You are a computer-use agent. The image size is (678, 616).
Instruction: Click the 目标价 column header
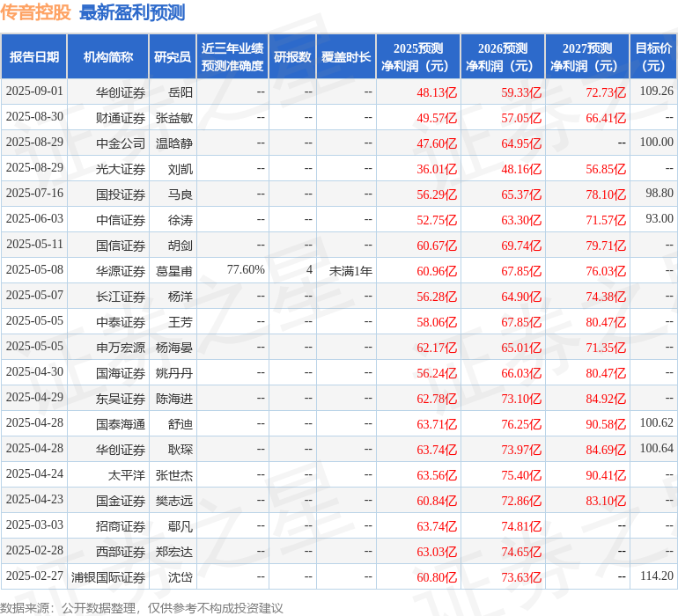tap(653, 57)
